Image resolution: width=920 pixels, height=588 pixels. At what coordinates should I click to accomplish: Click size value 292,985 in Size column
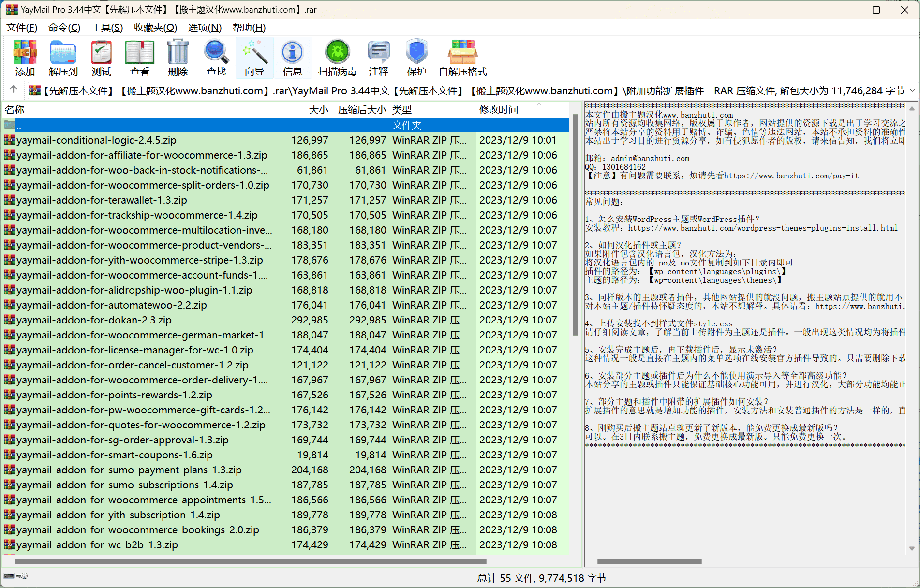click(x=310, y=320)
